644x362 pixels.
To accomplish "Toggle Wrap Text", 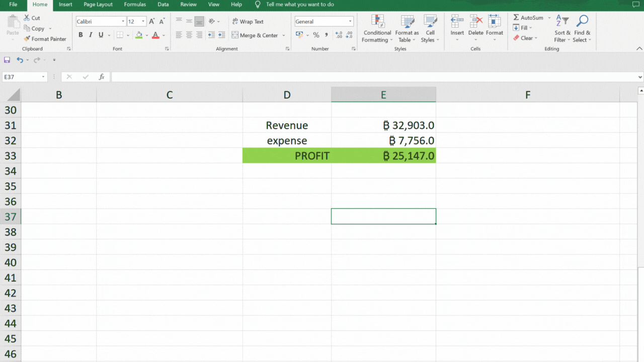I will click(x=248, y=22).
